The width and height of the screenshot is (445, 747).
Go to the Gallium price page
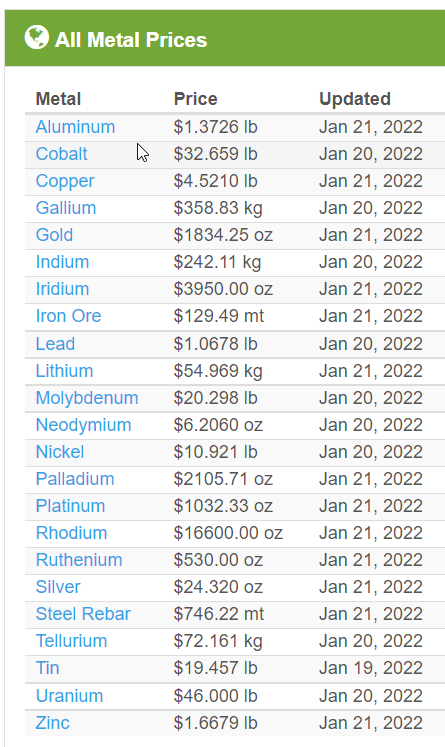tap(66, 208)
